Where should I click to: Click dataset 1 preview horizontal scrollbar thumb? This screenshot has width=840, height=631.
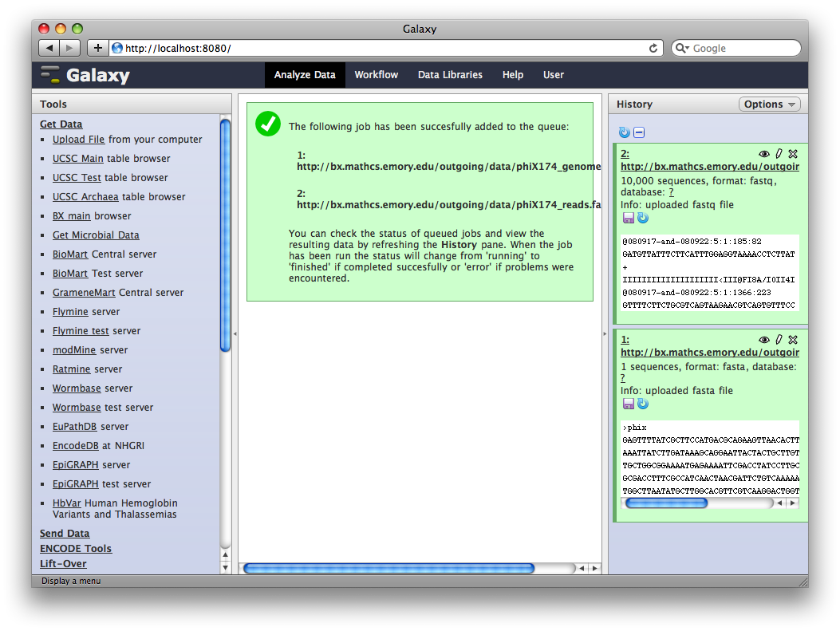tap(667, 503)
